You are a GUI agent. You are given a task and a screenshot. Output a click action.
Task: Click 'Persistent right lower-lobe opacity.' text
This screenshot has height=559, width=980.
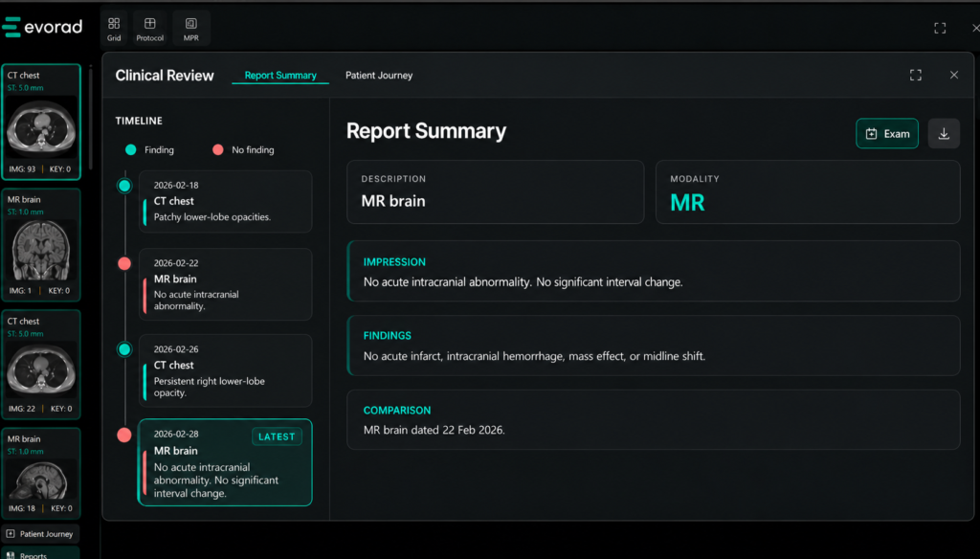210,387
